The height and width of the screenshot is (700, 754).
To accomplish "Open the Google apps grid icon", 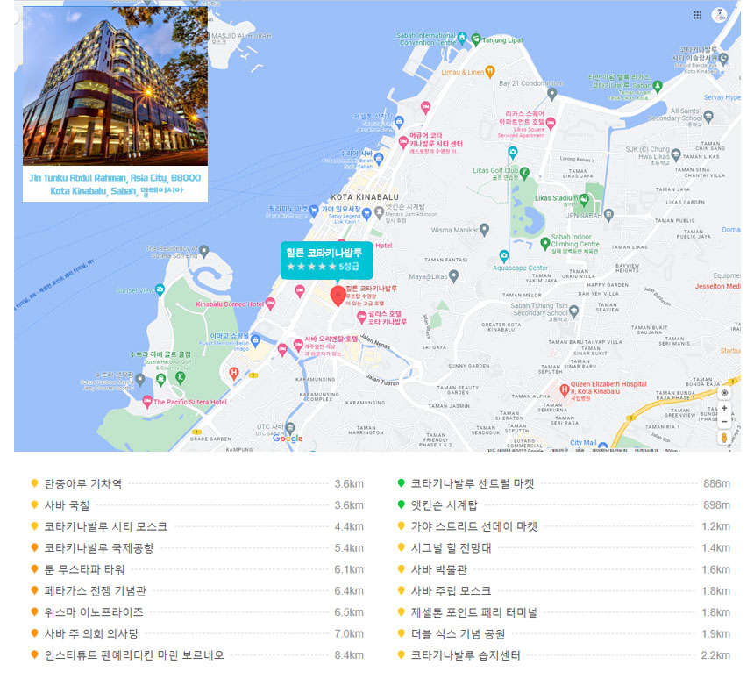I will tap(697, 15).
